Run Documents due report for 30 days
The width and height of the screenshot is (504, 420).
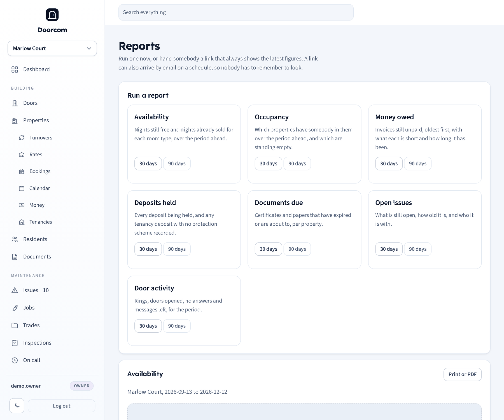coord(268,249)
